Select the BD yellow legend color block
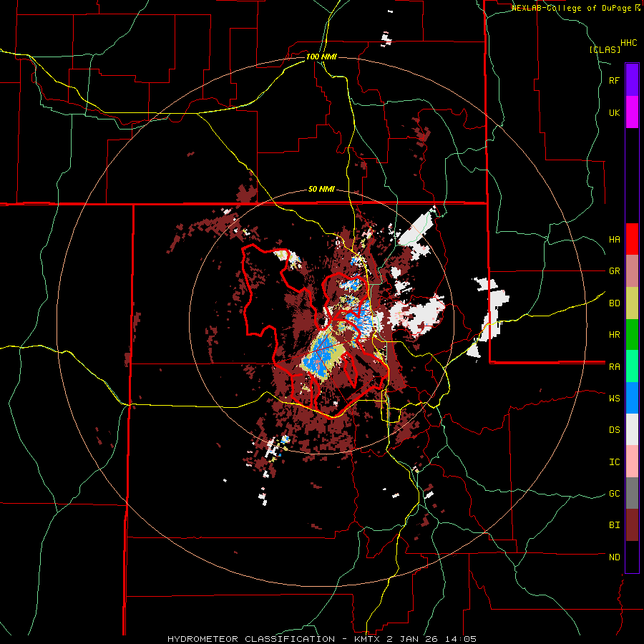The image size is (644, 644). (x=632, y=303)
